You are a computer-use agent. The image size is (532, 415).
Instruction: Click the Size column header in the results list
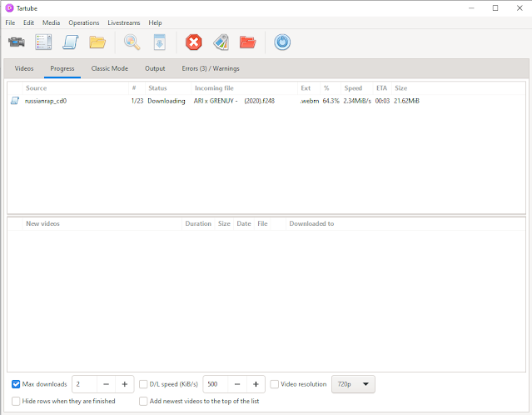tap(224, 224)
